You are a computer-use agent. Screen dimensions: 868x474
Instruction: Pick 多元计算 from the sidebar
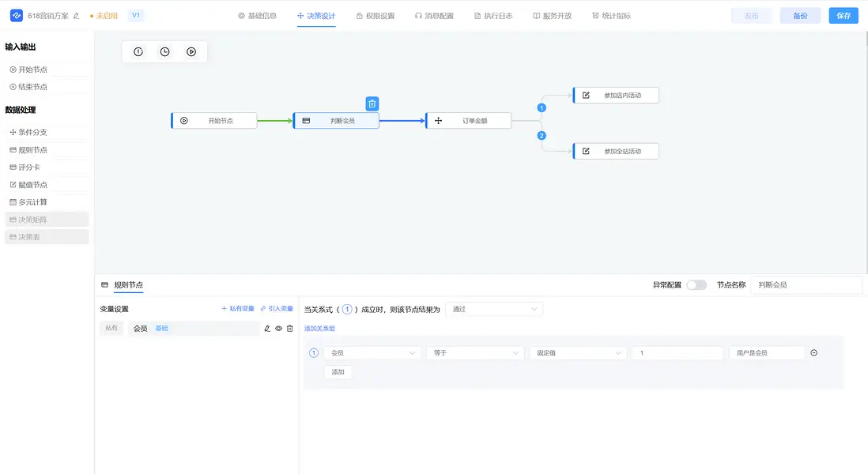[x=47, y=202]
